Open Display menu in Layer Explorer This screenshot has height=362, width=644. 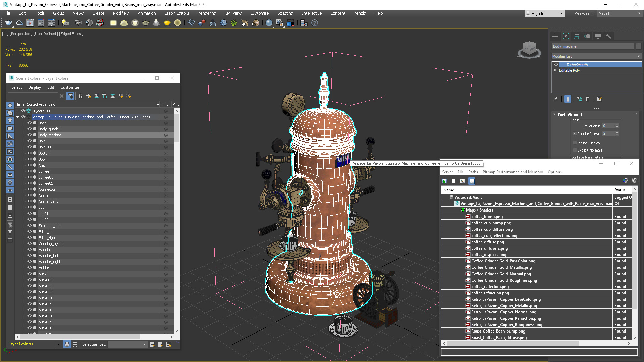35,87
